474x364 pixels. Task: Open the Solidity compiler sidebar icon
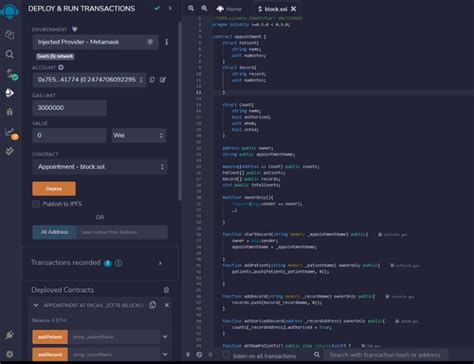(x=11, y=74)
